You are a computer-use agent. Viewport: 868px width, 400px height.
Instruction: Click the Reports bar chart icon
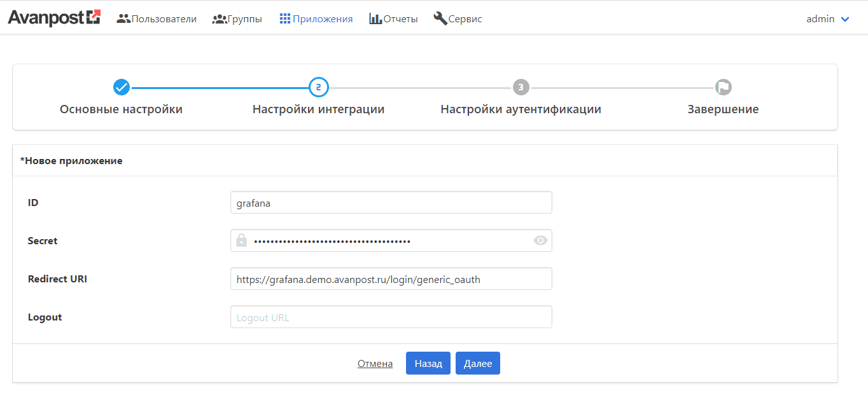point(375,19)
